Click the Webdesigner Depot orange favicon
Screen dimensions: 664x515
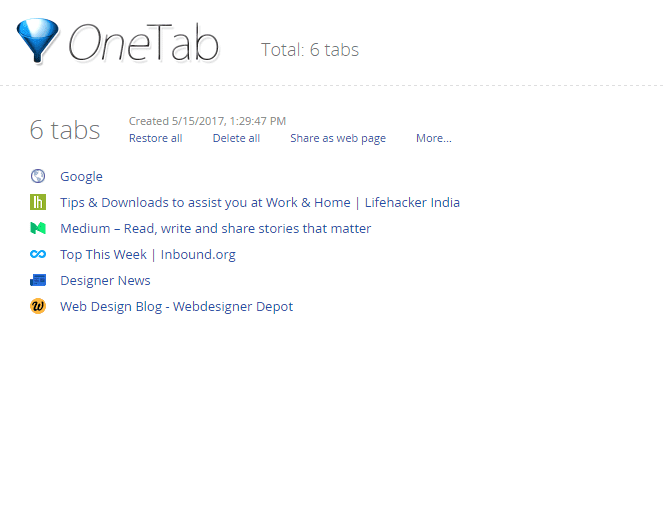pos(38,306)
